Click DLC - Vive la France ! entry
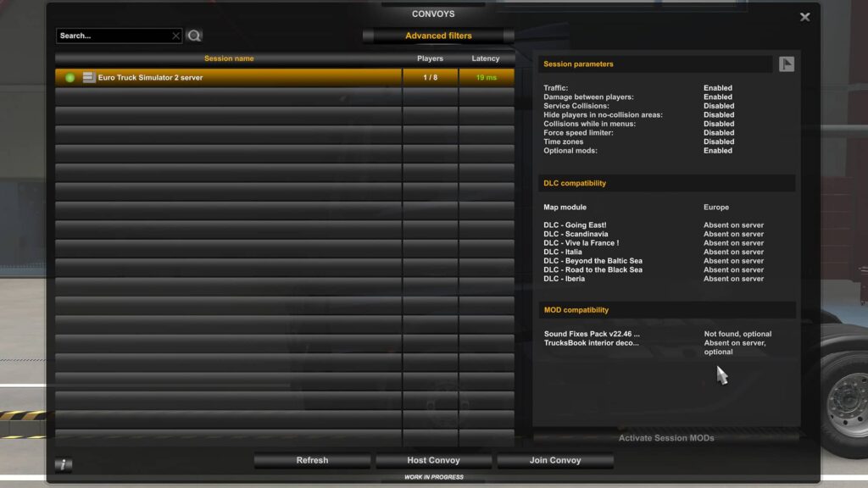The height and width of the screenshot is (488, 868). (581, 243)
